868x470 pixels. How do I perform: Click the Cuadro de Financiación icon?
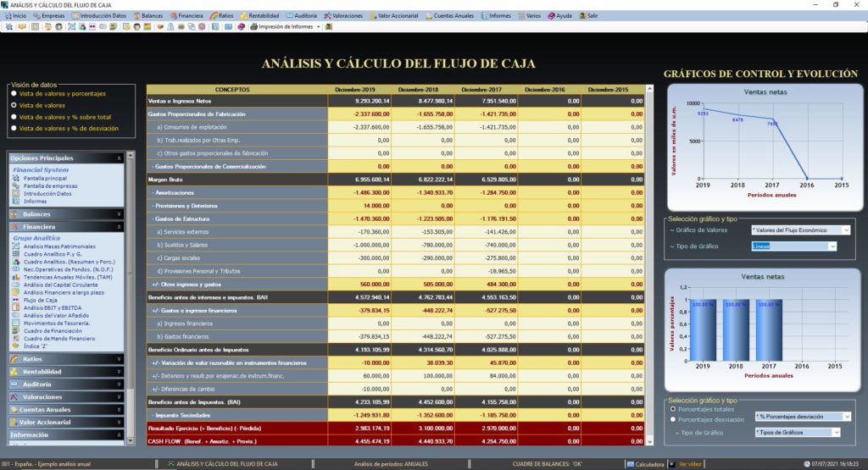pyautogui.click(x=15, y=331)
